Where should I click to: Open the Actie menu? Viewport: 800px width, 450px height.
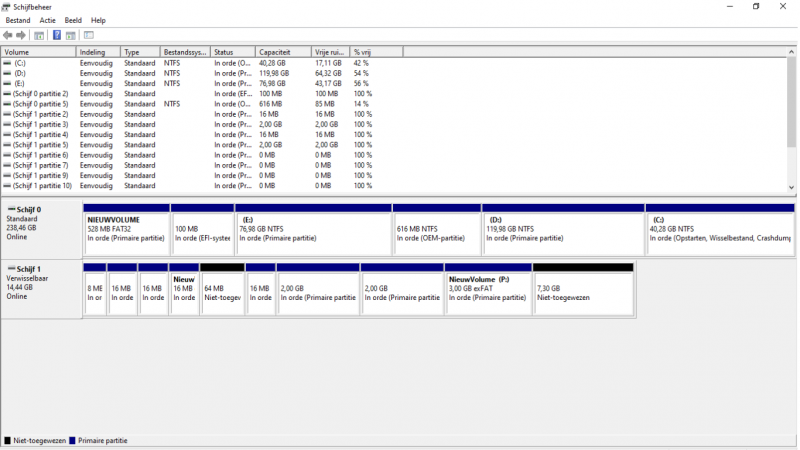[x=48, y=20]
